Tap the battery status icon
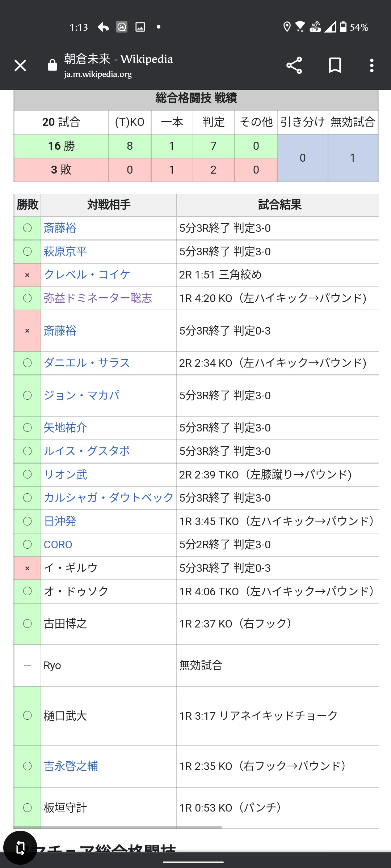Image resolution: width=391 pixels, height=868 pixels. [343, 27]
